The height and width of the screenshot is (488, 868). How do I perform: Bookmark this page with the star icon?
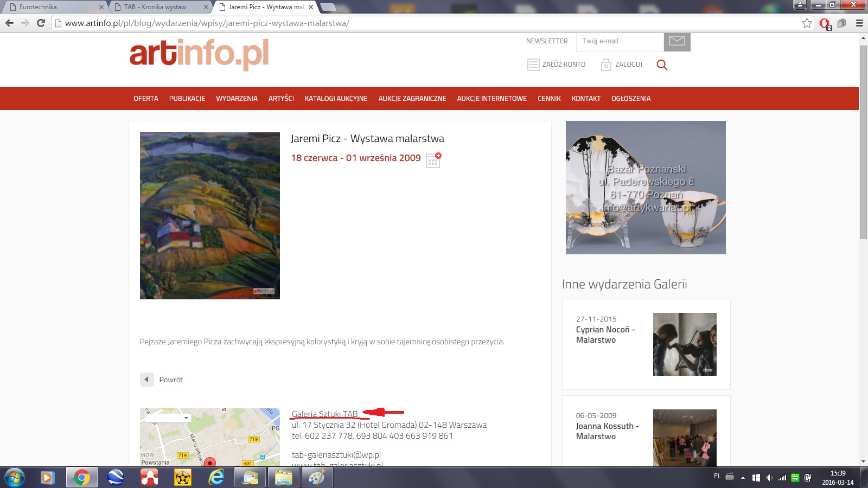(807, 23)
